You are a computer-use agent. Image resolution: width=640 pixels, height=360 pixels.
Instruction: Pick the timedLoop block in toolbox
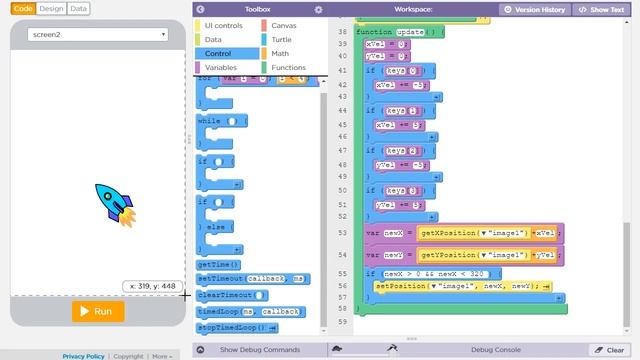pos(251,312)
